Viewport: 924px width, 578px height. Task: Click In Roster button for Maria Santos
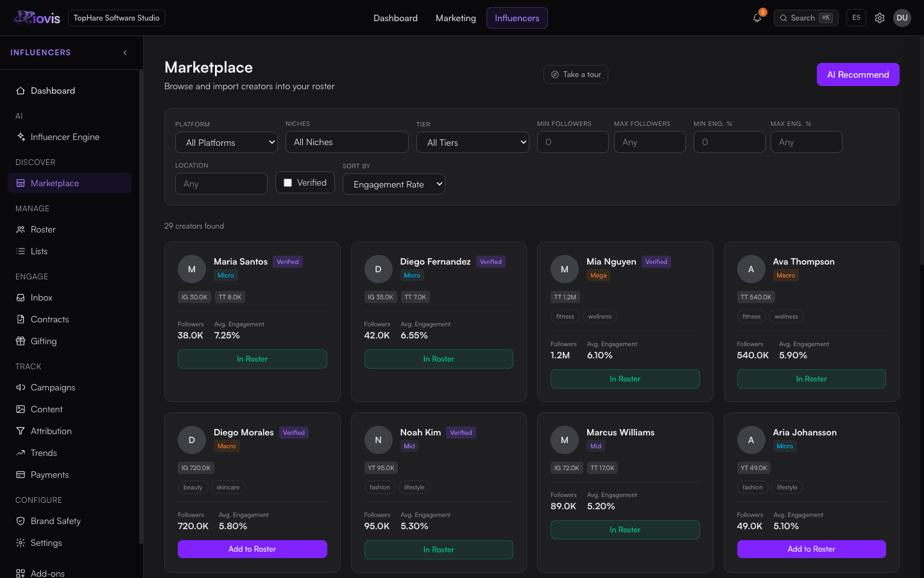coord(252,359)
